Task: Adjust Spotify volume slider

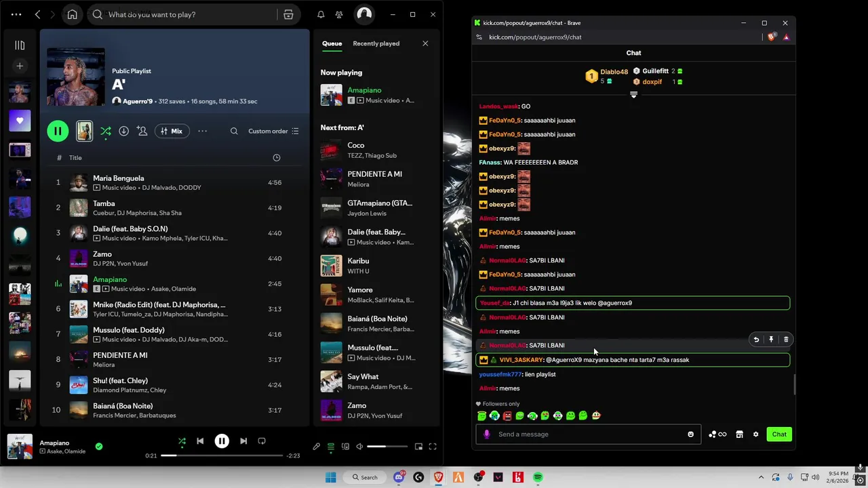Action: tap(387, 447)
